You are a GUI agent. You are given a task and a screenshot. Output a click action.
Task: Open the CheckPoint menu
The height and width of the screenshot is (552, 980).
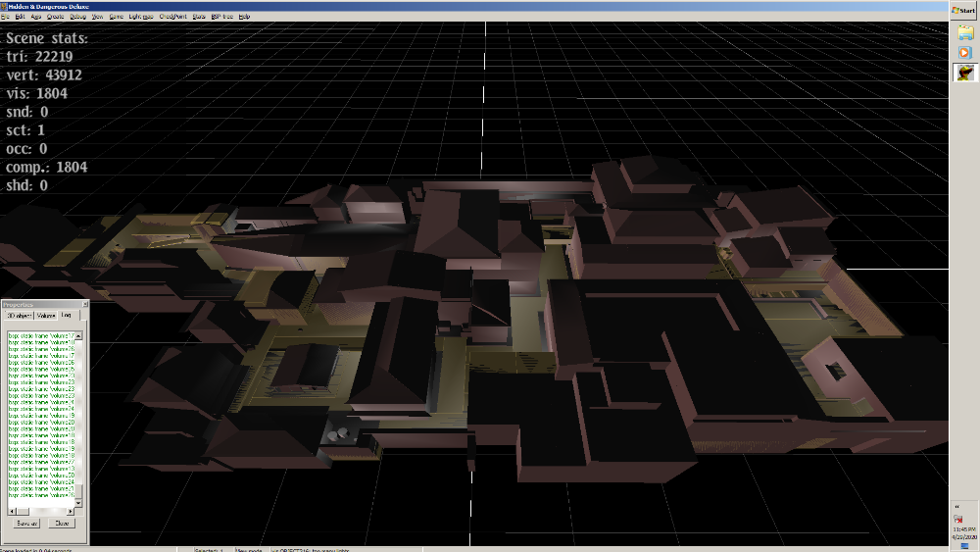click(x=172, y=17)
